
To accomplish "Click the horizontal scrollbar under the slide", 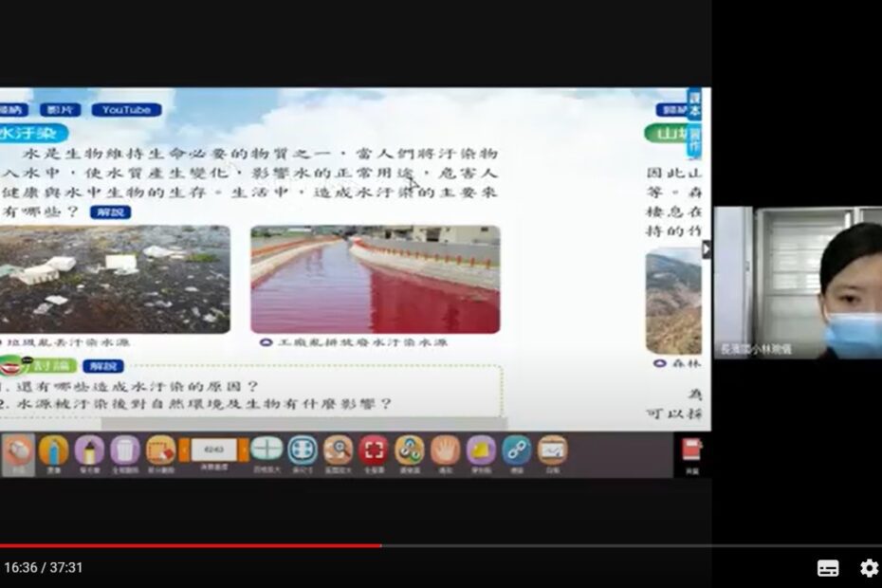I will tap(304, 423).
